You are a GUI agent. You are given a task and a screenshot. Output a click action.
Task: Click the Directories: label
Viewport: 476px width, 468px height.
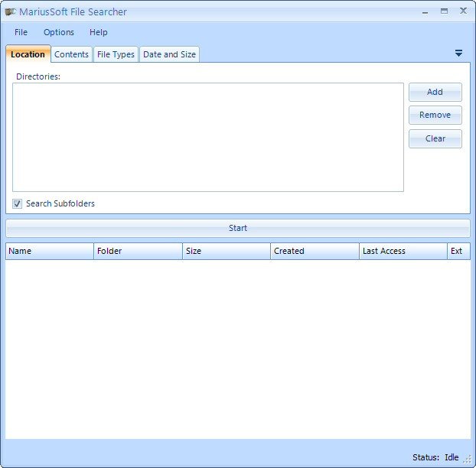click(38, 76)
